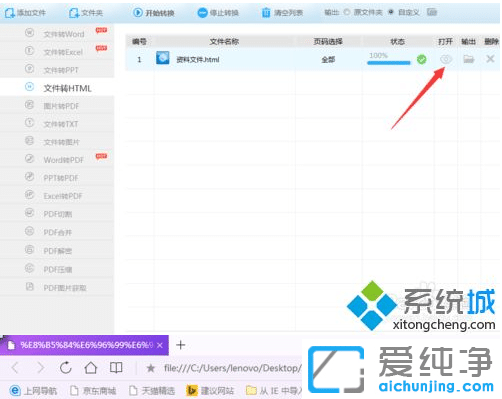The width and height of the screenshot is (502, 399).
Task: Open PDF图片获取 image extraction function
Action: (x=57, y=287)
